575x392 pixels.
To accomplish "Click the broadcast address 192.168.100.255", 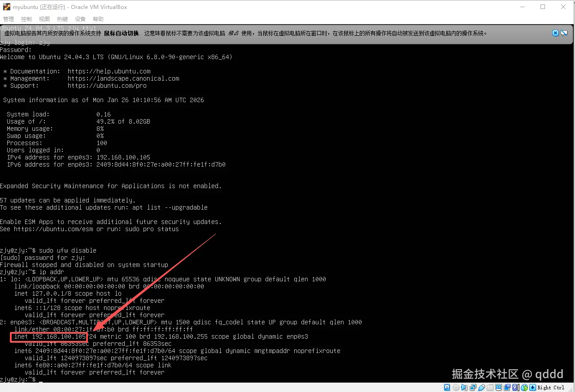I will [x=181, y=336].
